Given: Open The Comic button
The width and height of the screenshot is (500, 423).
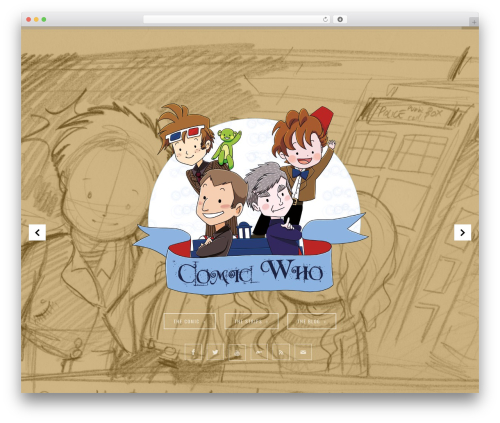Looking at the screenshot, I should click(190, 321).
